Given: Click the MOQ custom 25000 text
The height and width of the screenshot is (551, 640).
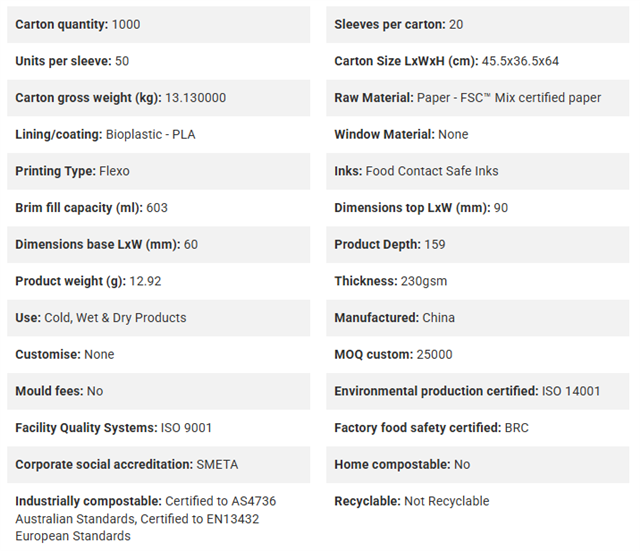Looking at the screenshot, I should click(x=393, y=354).
